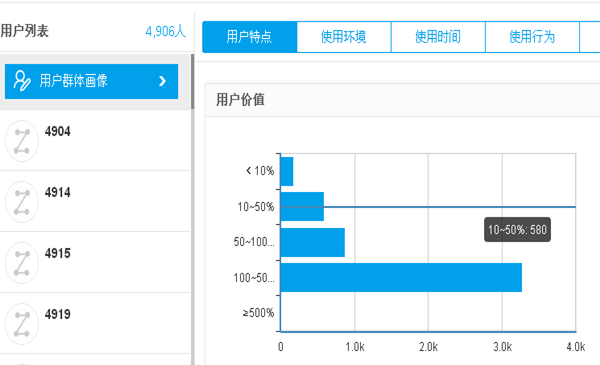Click the 用户群体画像 button

pos(91,81)
